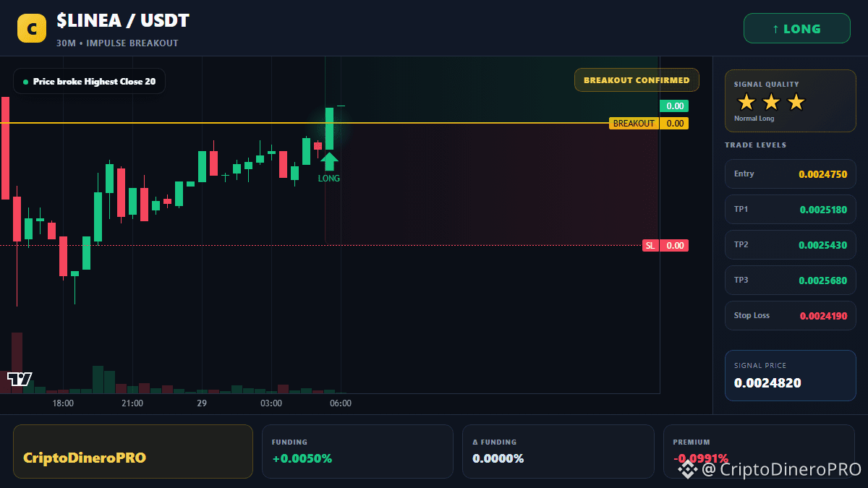Click the Stop Loss 0.0024190 row

pos(790,316)
